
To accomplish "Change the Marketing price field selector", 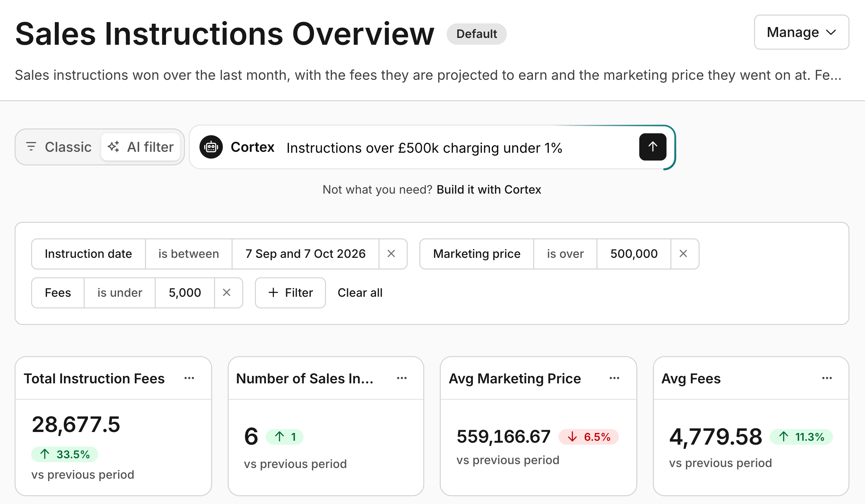I will [476, 254].
